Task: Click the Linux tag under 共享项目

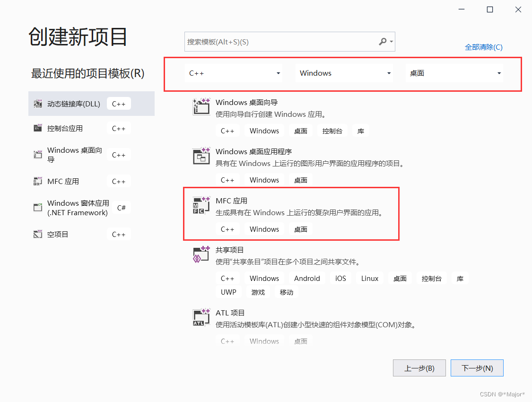Action: pyautogui.click(x=369, y=279)
